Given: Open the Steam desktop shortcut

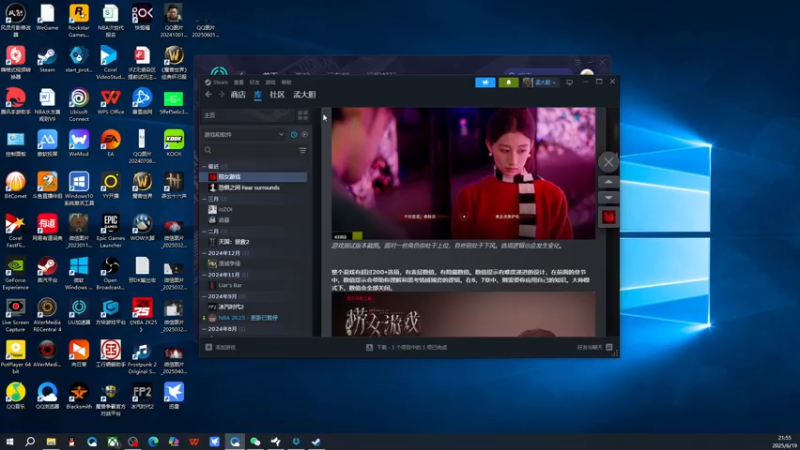Looking at the screenshot, I should [47, 60].
